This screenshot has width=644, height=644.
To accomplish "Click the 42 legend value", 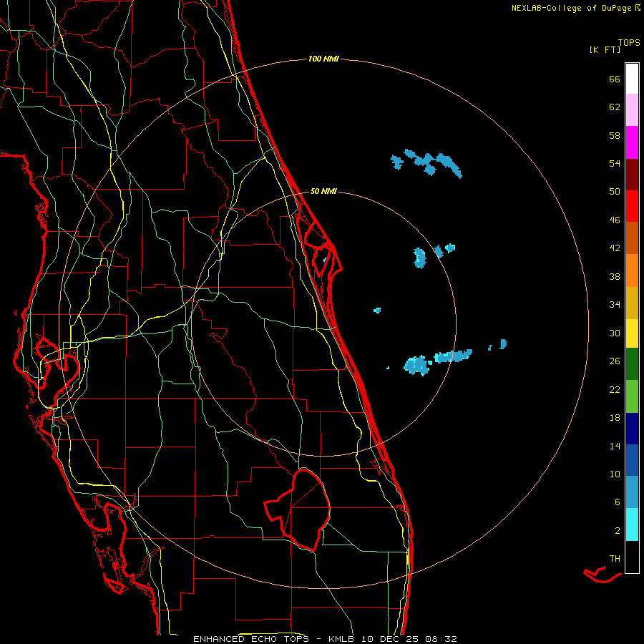I will tap(615, 248).
